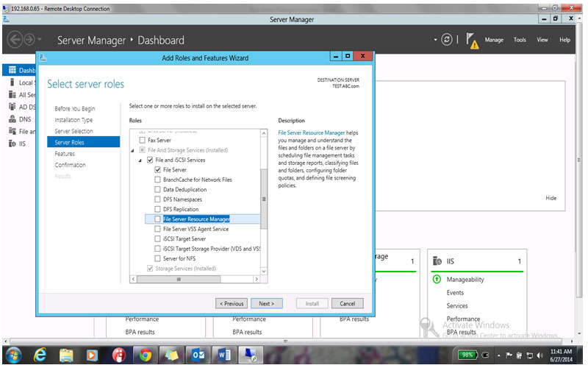Click the volume speaker tray icon

point(540,355)
